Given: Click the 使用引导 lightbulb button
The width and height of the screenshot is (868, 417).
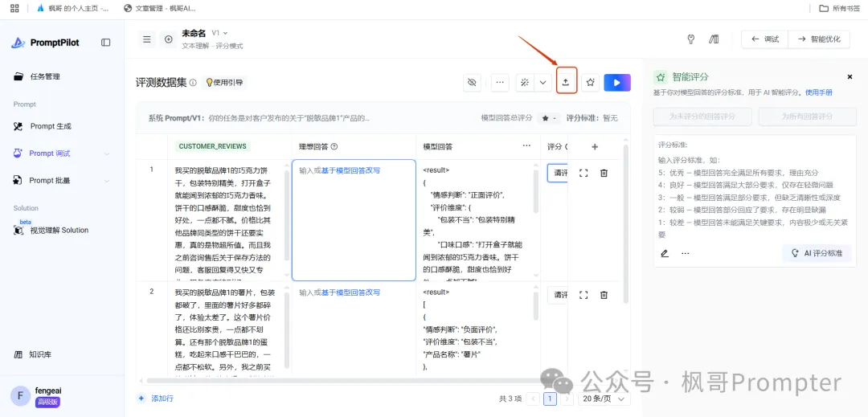Looking at the screenshot, I should coord(224,83).
